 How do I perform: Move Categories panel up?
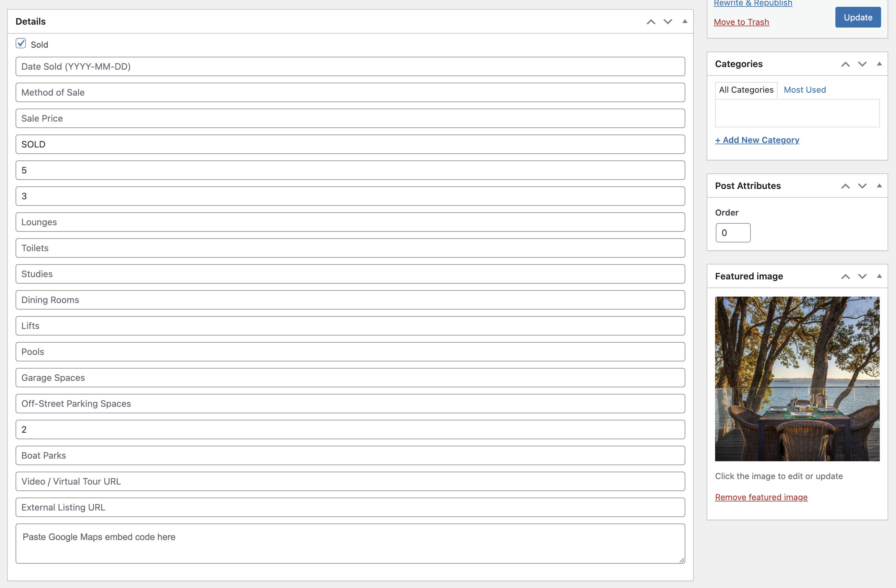pos(845,65)
